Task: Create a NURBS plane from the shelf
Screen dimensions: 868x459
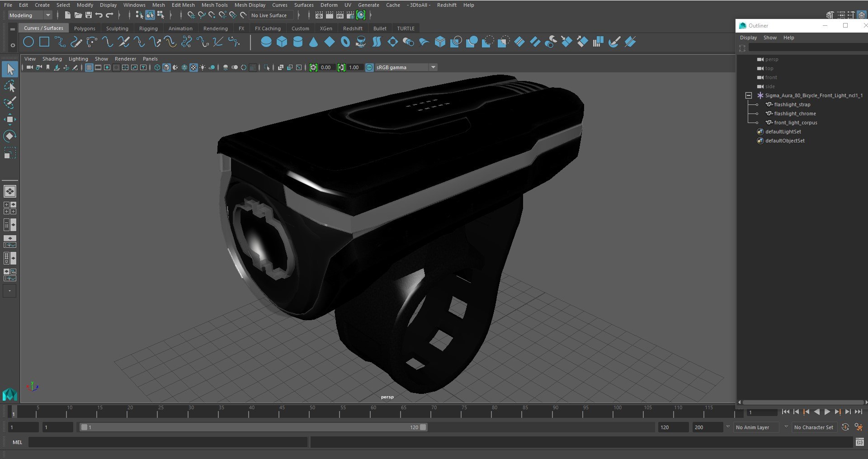Action: 330,42
